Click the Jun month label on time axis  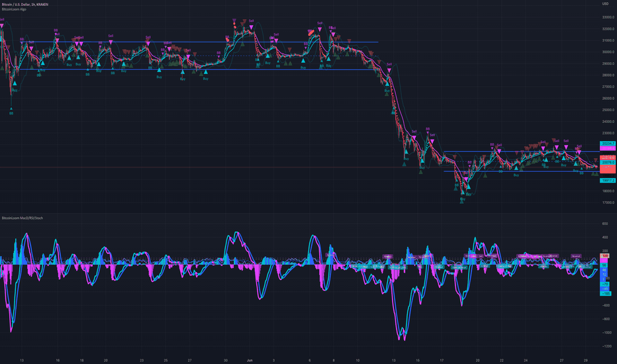(x=250, y=360)
